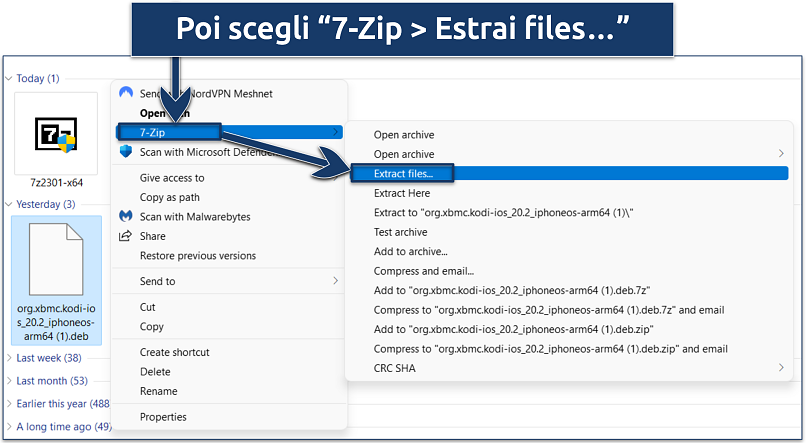Expand the A long time ago group

click(9, 427)
